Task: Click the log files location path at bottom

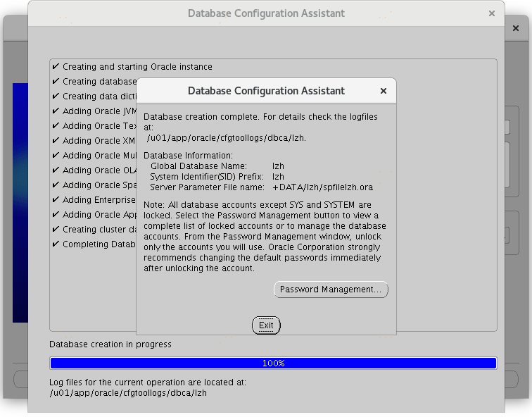Action: 128,393
